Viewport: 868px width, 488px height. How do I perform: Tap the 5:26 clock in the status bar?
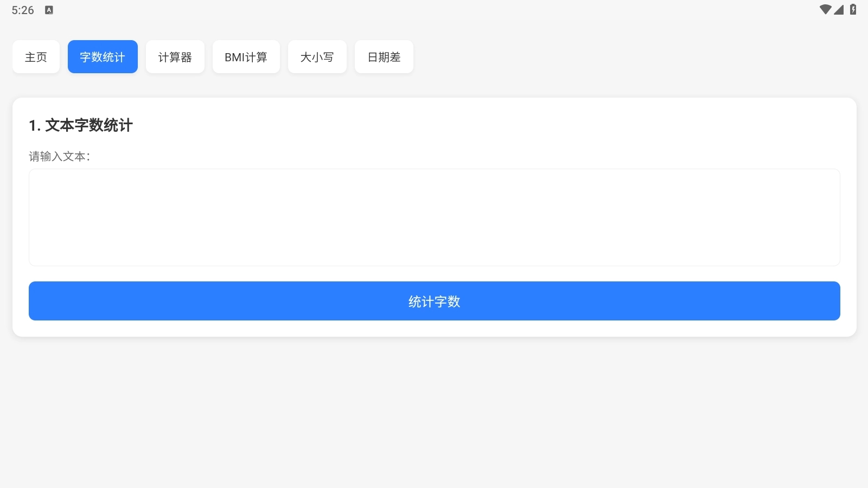tap(22, 9)
